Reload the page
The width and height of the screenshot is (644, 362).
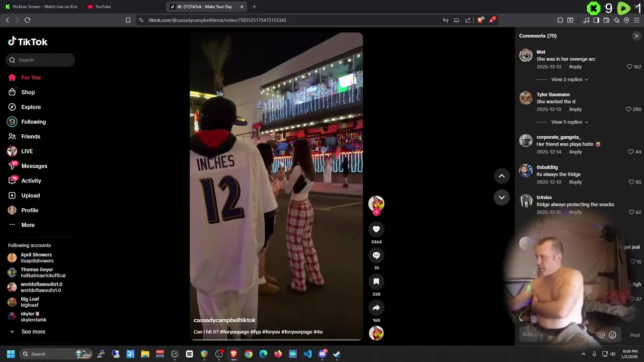pyautogui.click(x=27, y=20)
